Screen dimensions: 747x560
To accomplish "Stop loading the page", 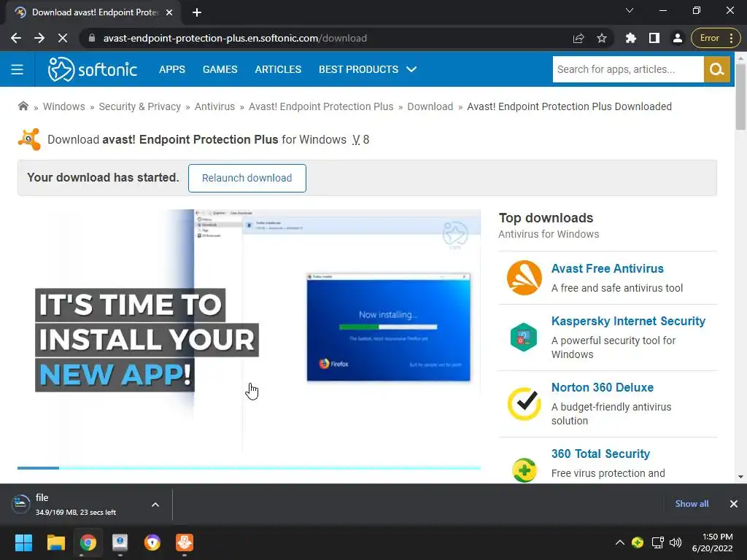I will coord(63,38).
